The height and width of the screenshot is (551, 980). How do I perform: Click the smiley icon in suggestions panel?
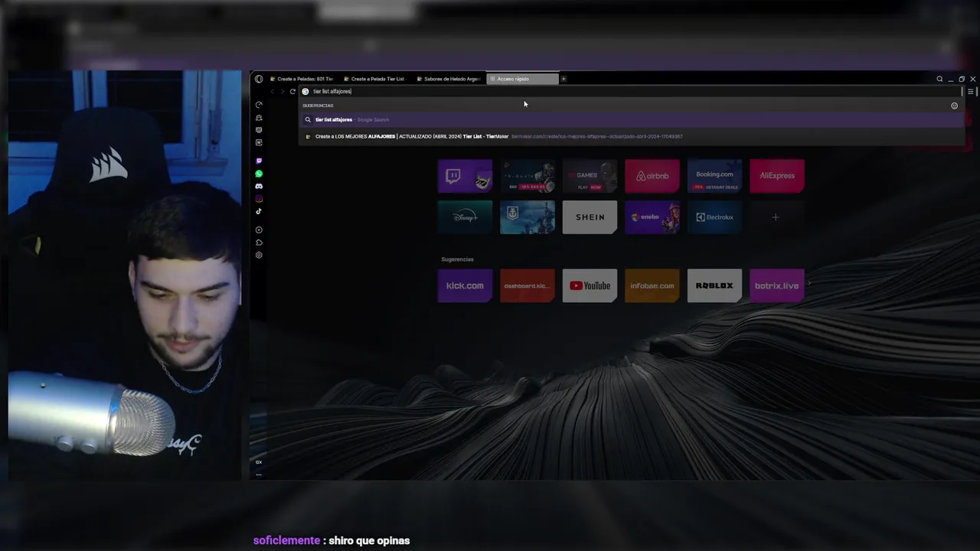click(954, 106)
